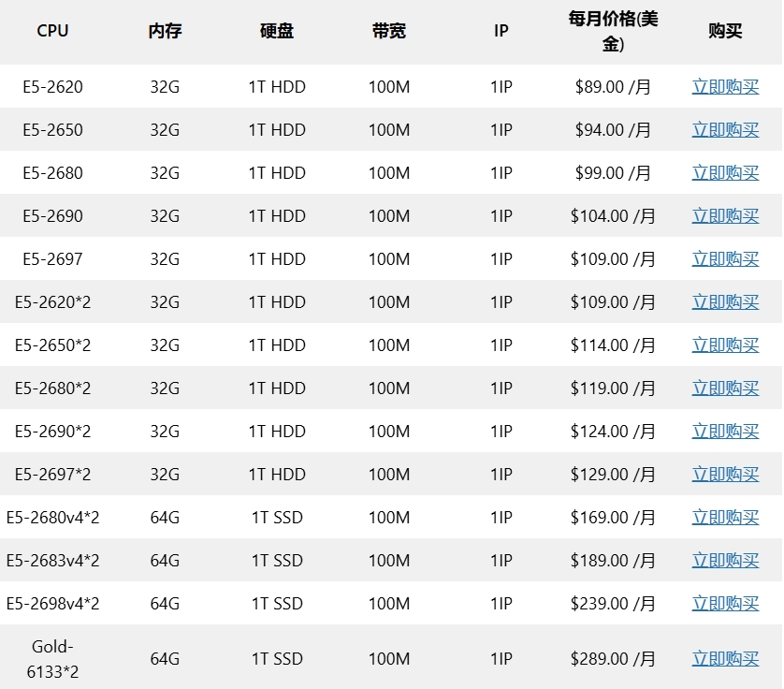Purchase the E5-2650*2 plan
Screen dimensions: 784x689
pos(725,344)
